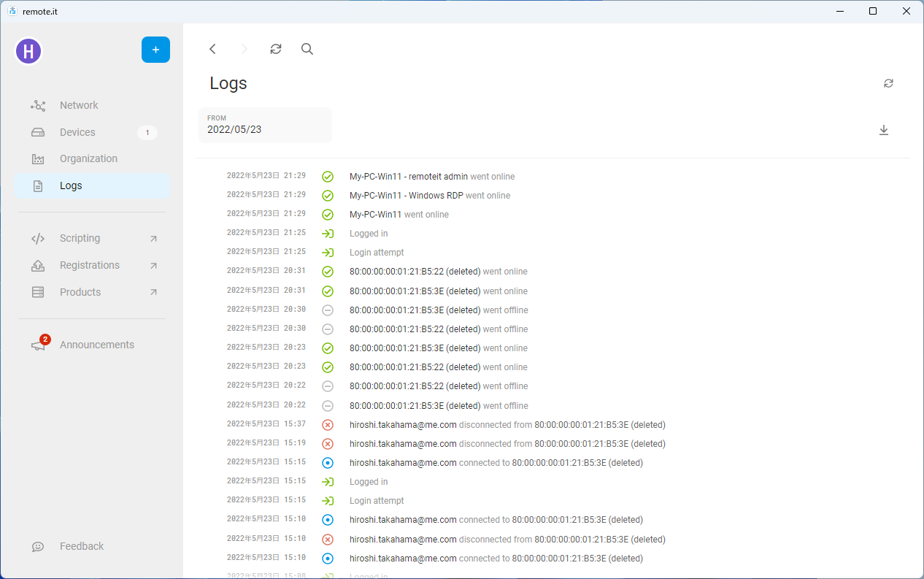
Task: Click green check icon for remoteit admin row
Action: click(x=328, y=177)
